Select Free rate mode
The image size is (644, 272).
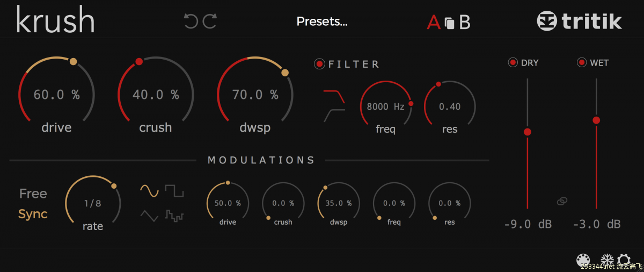[x=33, y=194]
